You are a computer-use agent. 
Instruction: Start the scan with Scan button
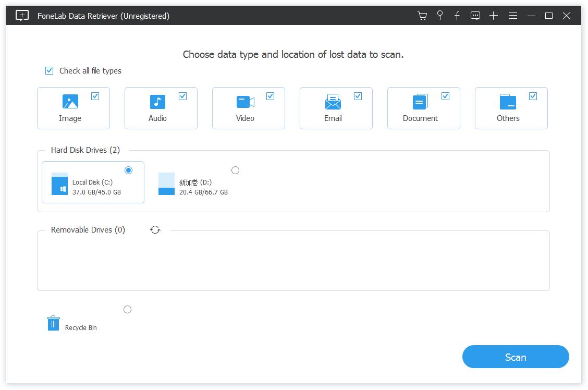[515, 357]
